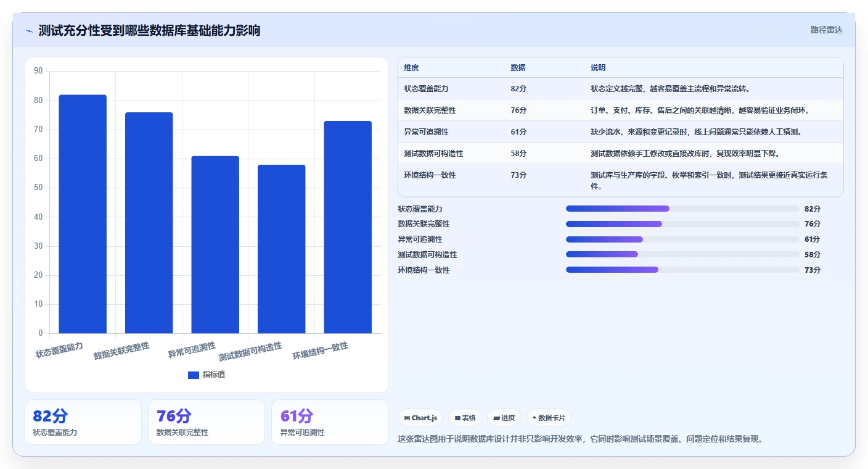This screenshot has height=469, width=868.
Task: Click the 状态覆盖能力 cell in the table
Action: (x=426, y=89)
